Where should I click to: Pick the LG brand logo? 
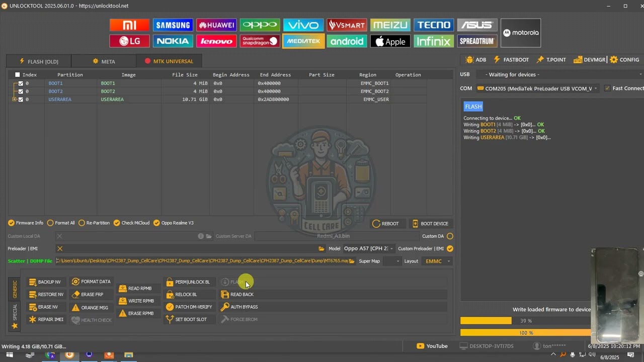pyautogui.click(x=130, y=41)
